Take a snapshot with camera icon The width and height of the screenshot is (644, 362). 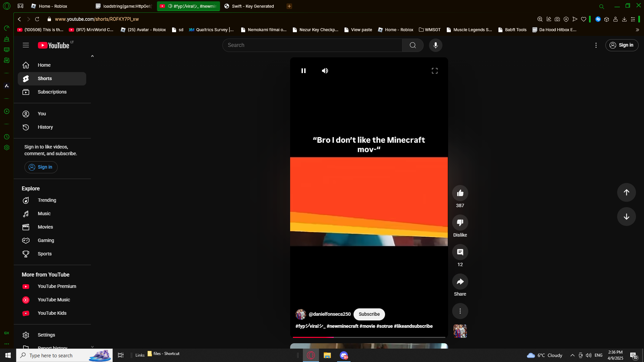point(557,19)
